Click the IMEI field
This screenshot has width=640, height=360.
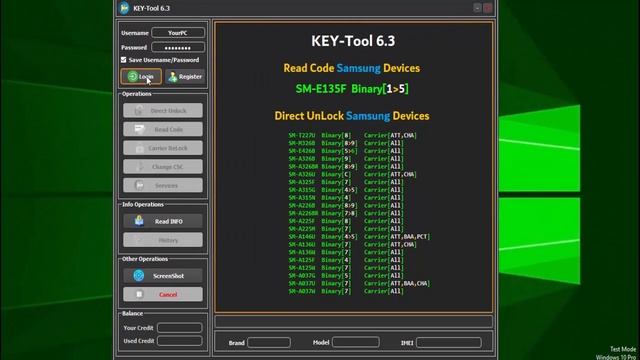(x=449, y=342)
